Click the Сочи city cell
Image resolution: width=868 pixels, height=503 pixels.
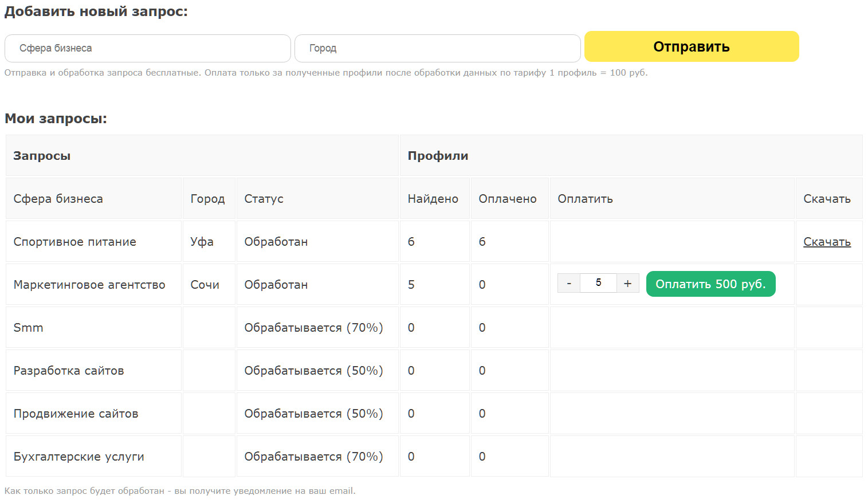tap(209, 285)
